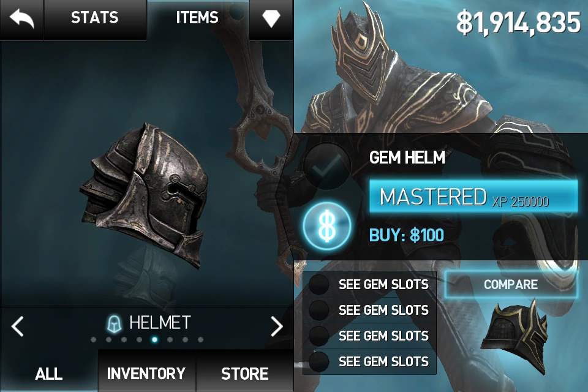Switch to the Inventory filter tab
Image resolution: width=588 pixels, height=392 pixels.
click(146, 374)
